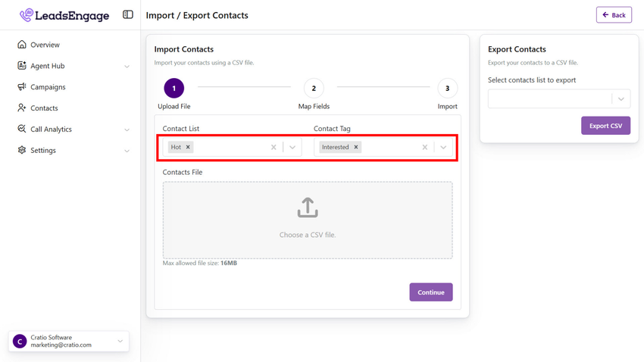Click the Continue button
Viewport: 644px width, 362px height.
431,292
